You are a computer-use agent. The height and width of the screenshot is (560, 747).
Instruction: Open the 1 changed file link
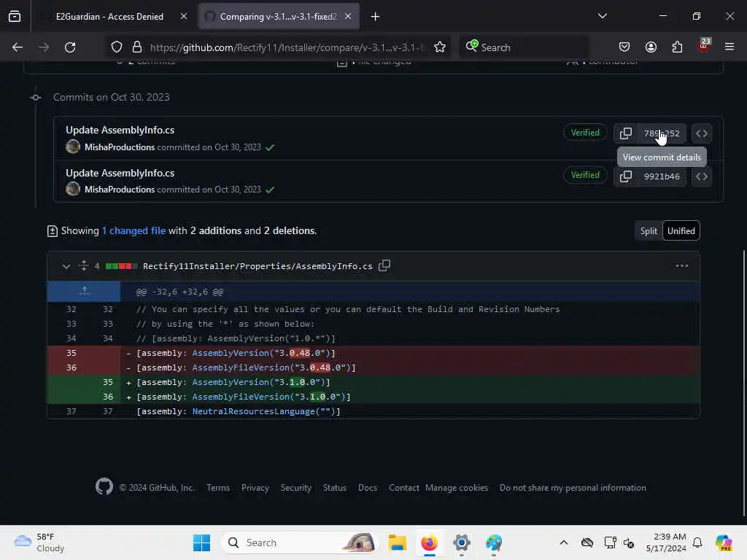tap(133, 230)
